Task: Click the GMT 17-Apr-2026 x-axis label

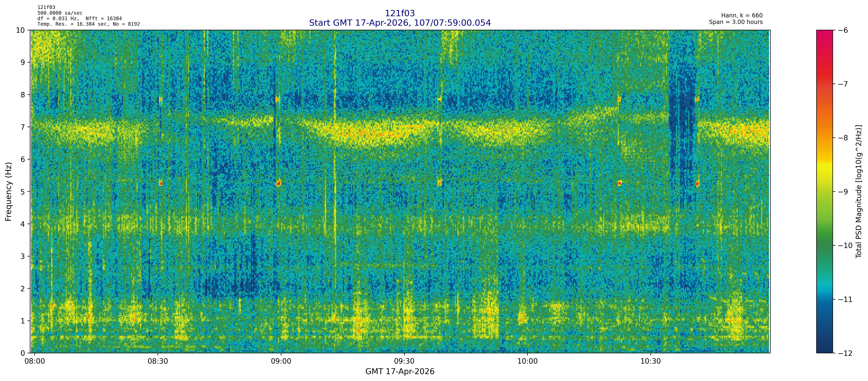Action: (x=400, y=372)
